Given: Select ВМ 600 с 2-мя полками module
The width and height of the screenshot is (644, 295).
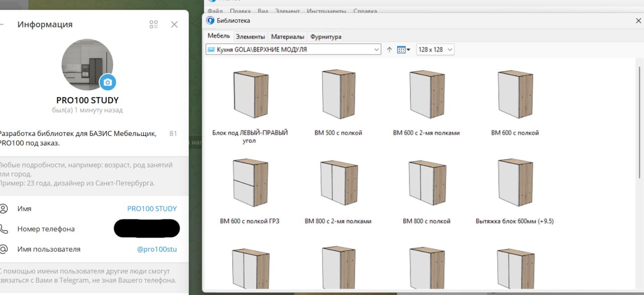Looking at the screenshot, I should pyautogui.click(x=426, y=103).
